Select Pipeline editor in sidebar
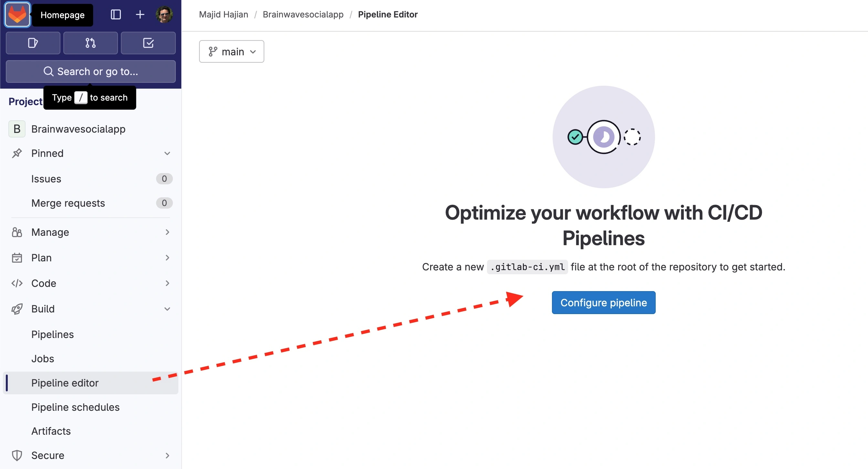The image size is (868, 469). 90,383
